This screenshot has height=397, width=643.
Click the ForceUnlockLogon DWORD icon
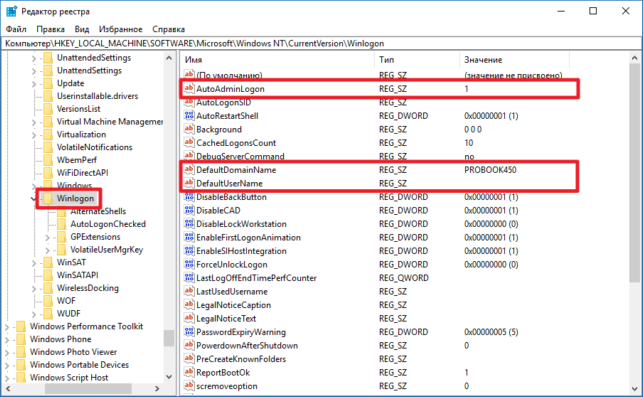coord(189,265)
